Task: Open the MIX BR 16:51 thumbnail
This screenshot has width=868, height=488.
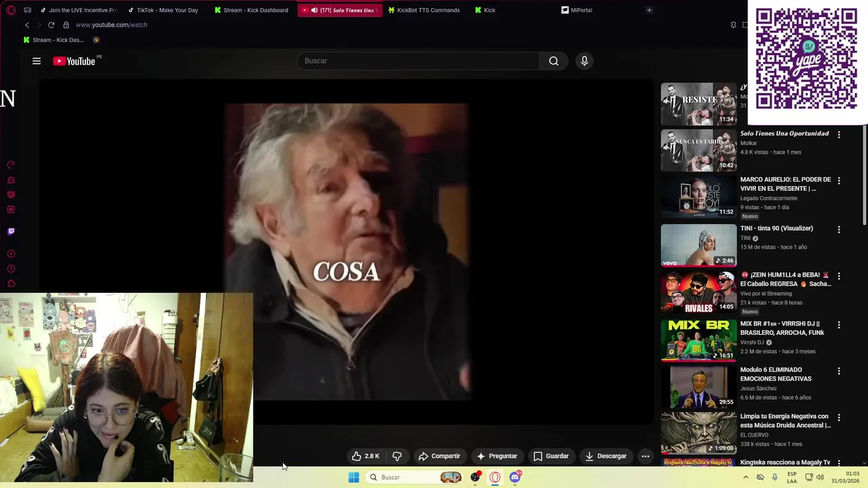Action: pyautogui.click(x=698, y=341)
